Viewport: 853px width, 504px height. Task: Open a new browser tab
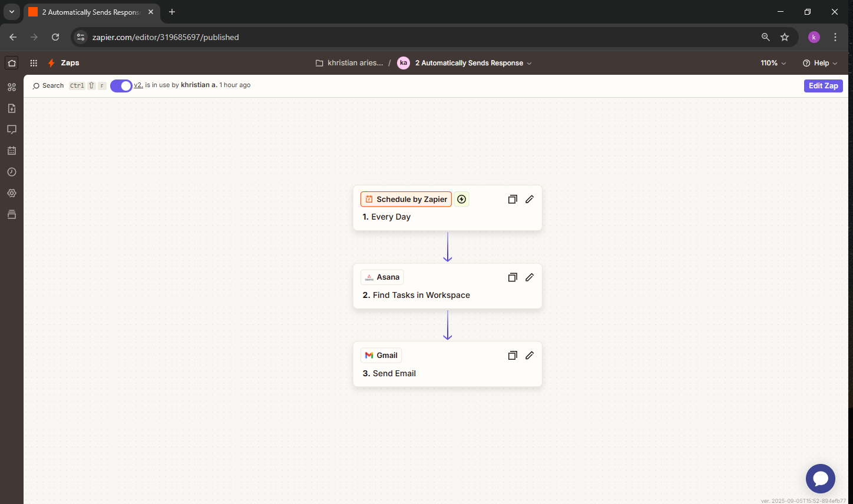click(x=172, y=12)
